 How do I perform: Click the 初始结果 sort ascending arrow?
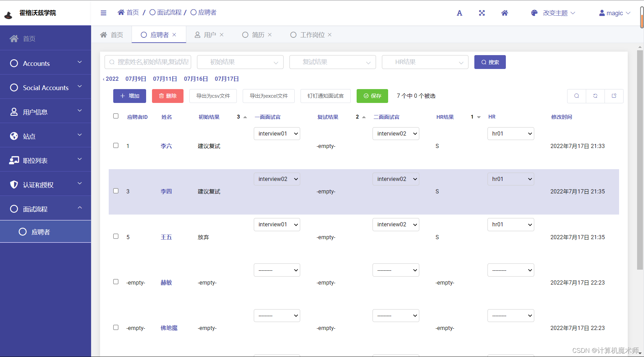pyautogui.click(x=245, y=117)
